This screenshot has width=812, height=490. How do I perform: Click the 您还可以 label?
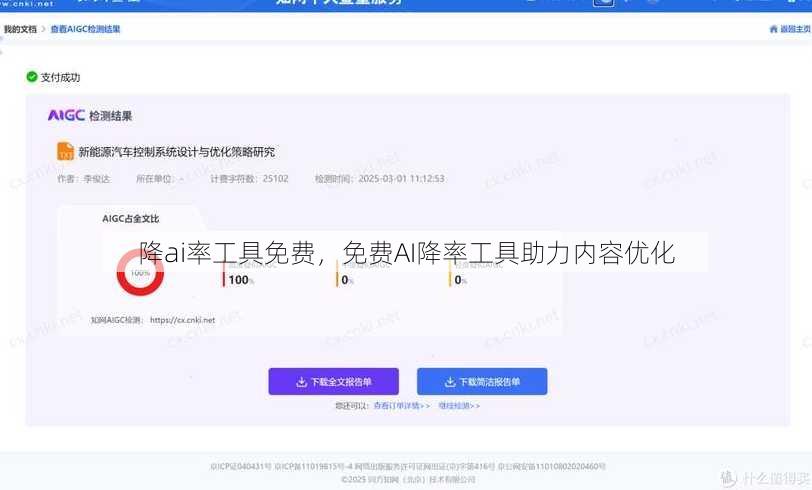[352, 406]
